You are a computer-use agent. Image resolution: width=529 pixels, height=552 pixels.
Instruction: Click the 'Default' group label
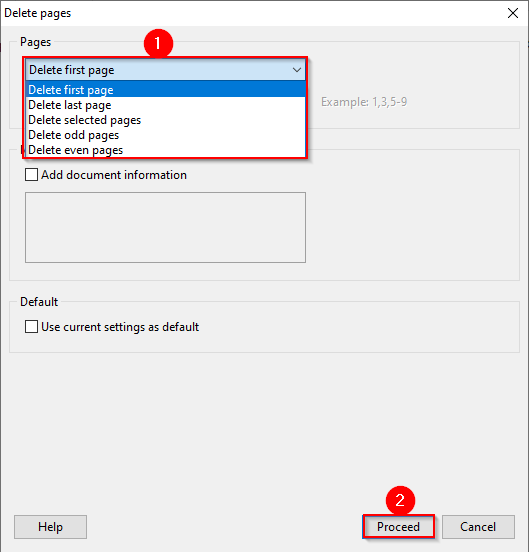click(39, 302)
